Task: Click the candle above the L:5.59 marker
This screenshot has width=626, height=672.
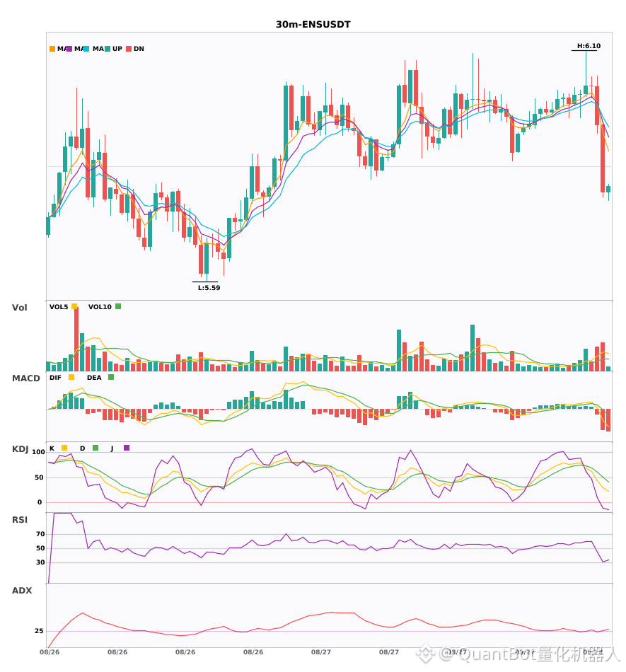Action: [x=207, y=259]
